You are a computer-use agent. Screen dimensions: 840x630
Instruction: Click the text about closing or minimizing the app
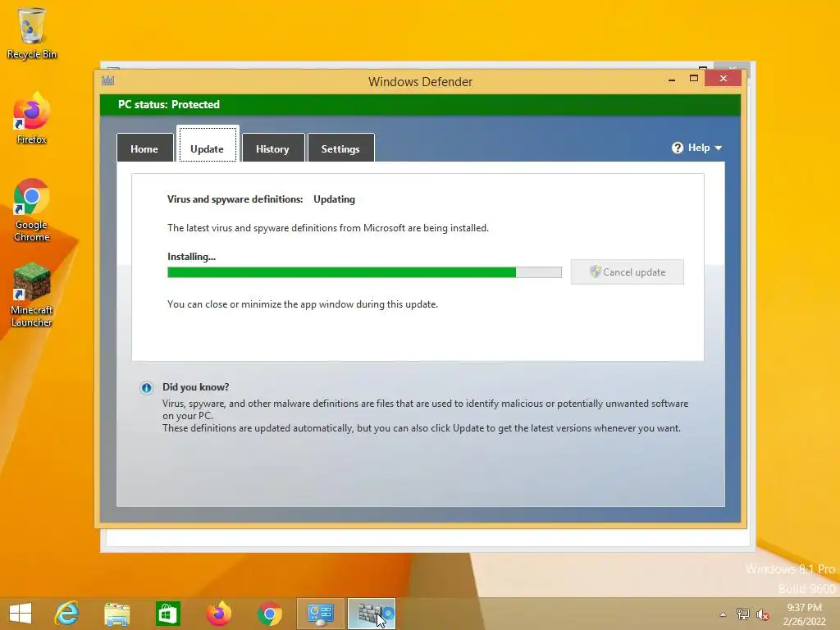(303, 304)
